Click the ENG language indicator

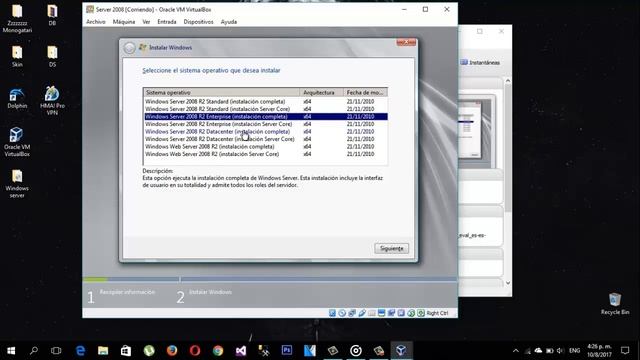tap(575, 351)
